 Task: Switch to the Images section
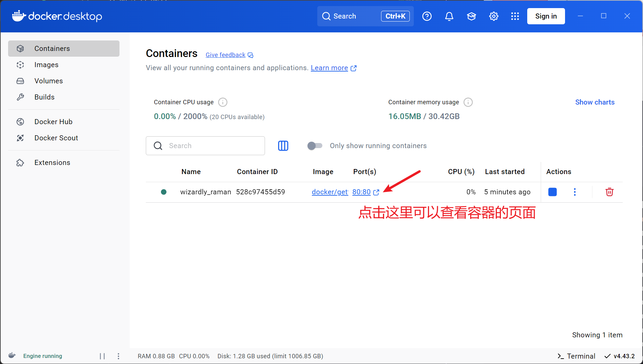click(x=46, y=65)
